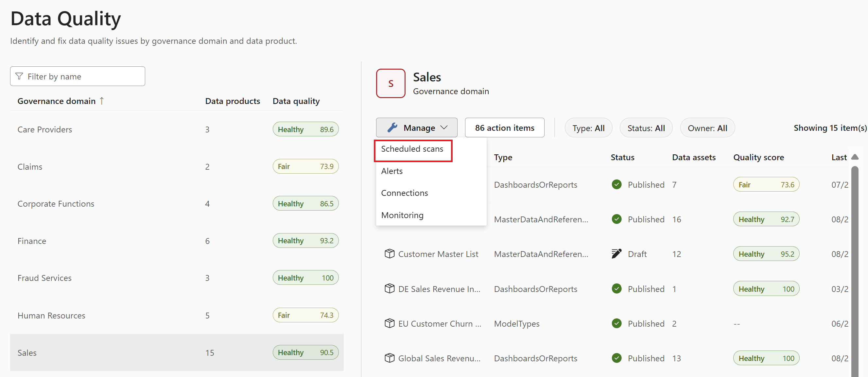Viewport: 868px width, 377px height.
Task: Click the wrench/manage icon button
Action: 417,128
